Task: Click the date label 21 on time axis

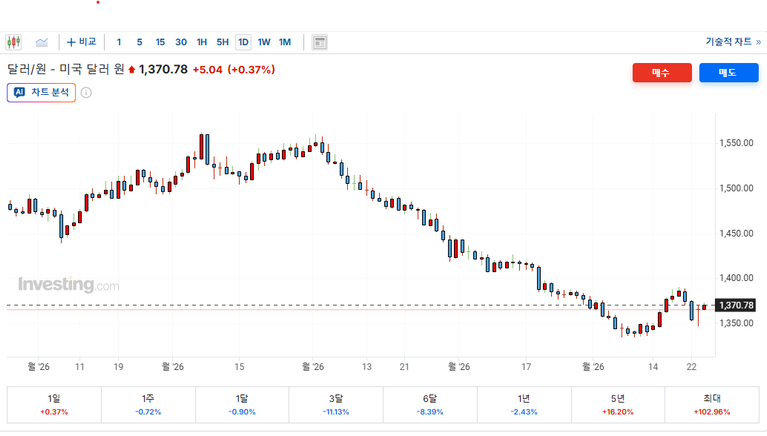Action: pyautogui.click(x=404, y=367)
